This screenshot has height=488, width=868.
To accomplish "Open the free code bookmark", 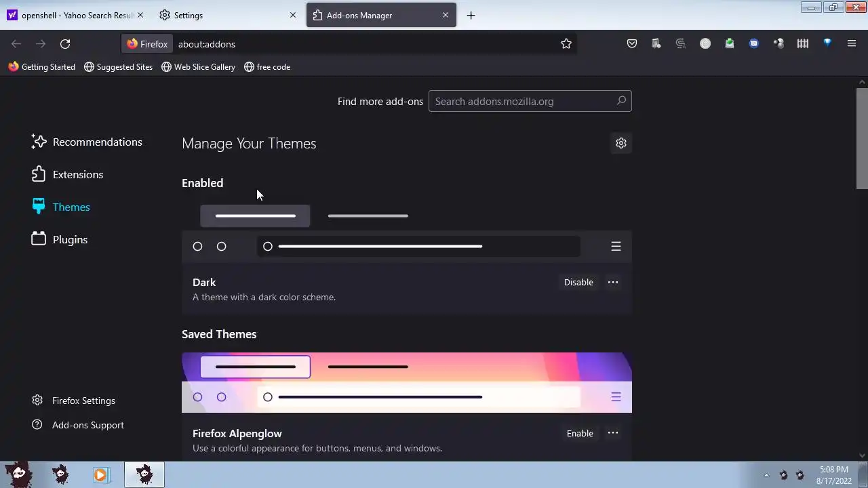I will click(267, 67).
